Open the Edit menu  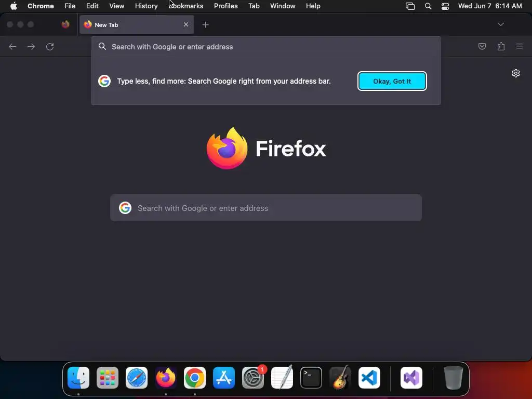(92, 6)
